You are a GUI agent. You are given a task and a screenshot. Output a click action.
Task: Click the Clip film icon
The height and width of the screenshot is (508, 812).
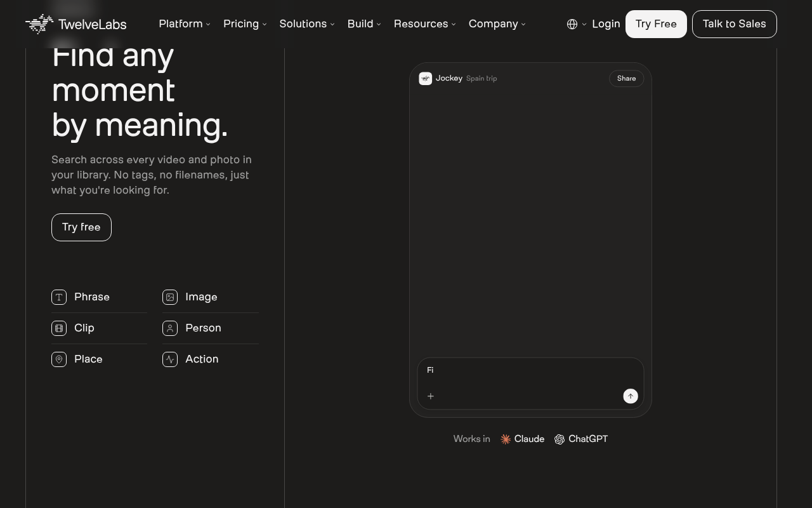59,328
